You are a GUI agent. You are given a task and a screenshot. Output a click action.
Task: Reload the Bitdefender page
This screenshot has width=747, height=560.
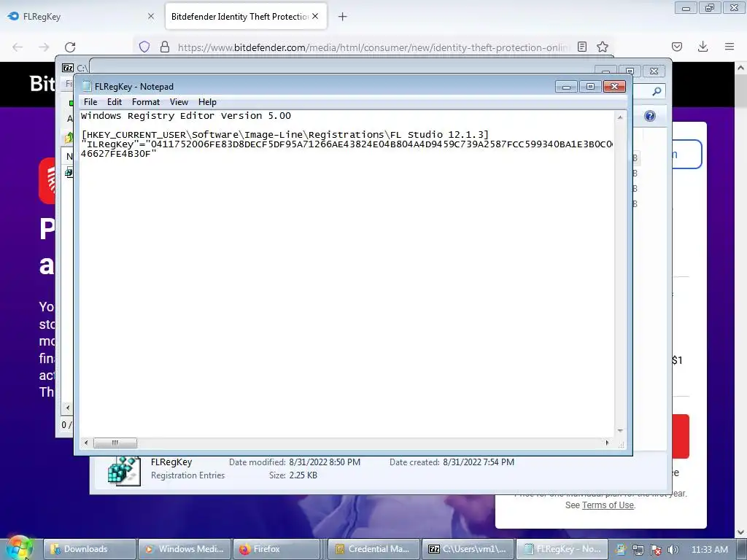70,47
